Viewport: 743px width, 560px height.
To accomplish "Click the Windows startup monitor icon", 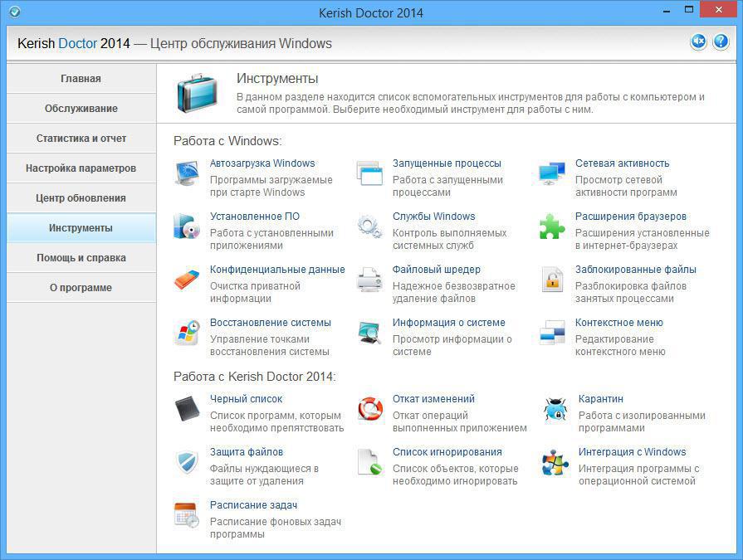I will tap(187, 173).
